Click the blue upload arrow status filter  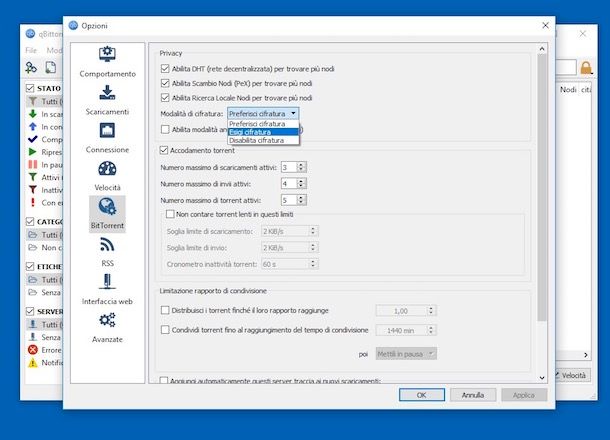pos(33,127)
